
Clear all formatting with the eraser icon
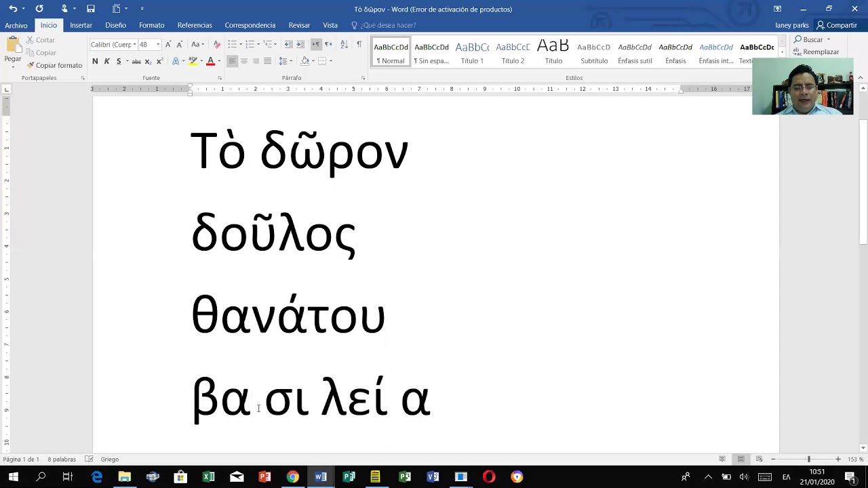click(x=217, y=44)
